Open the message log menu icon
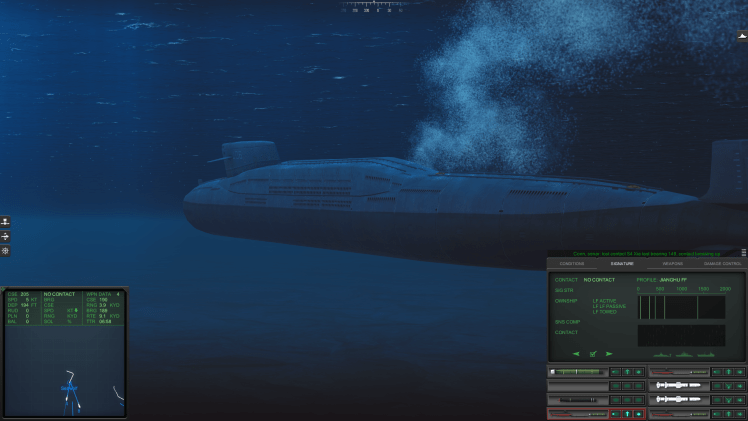The height and width of the screenshot is (421, 748). [x=743, y=253]
